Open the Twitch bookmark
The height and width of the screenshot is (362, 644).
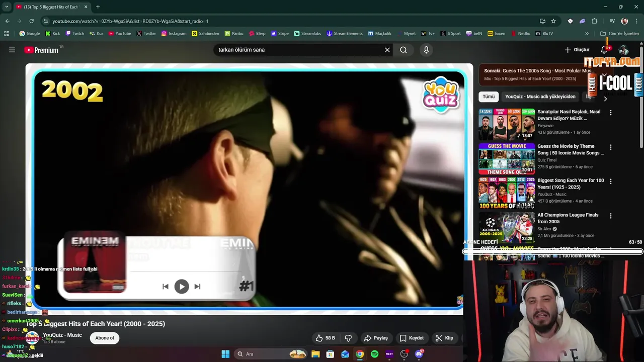click(74, 34)
